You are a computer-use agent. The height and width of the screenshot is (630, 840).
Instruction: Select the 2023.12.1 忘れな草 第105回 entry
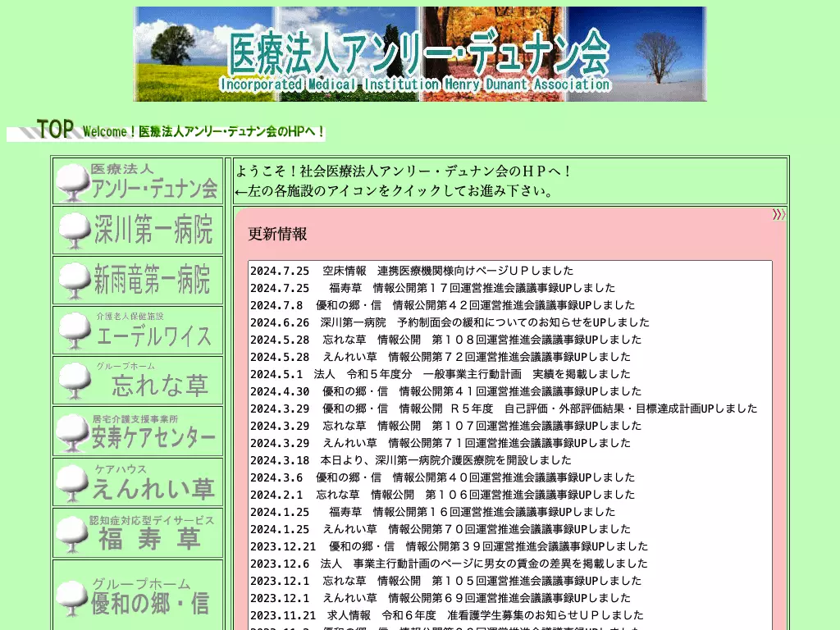pos(445,581)
